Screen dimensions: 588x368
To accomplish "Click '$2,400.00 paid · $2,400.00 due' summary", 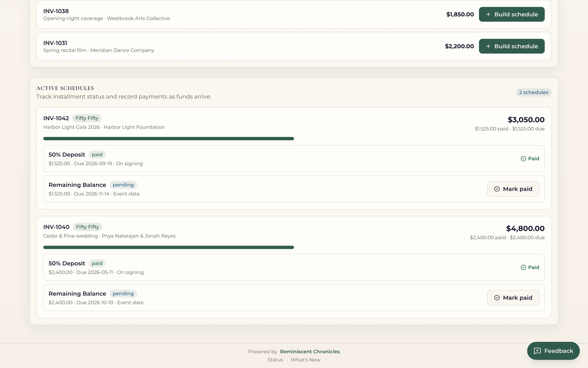I will point(507,238).
